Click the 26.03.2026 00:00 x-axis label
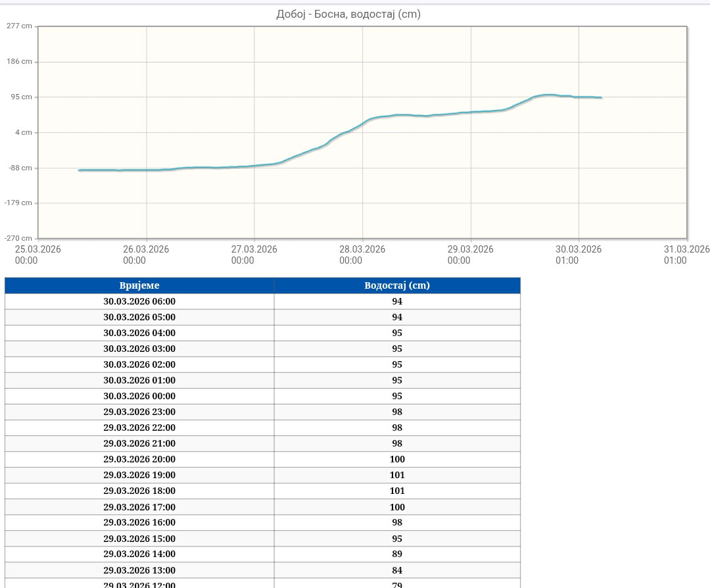This screenshot has width=710, height=588. (146, 255)
